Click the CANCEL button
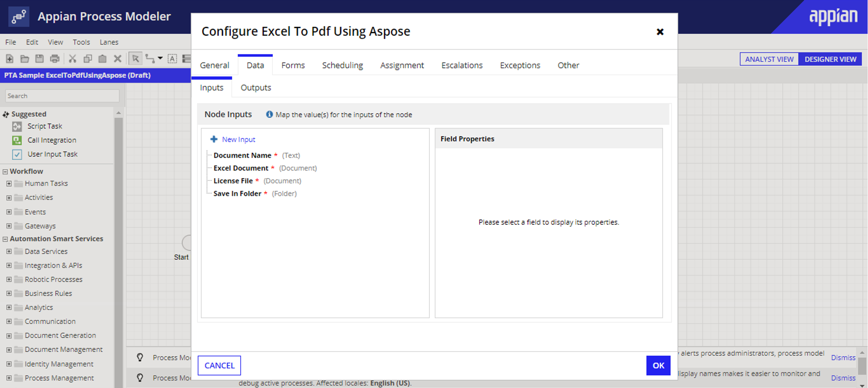Viewport: 868px width, 388px height. click(x=219, y=365)
